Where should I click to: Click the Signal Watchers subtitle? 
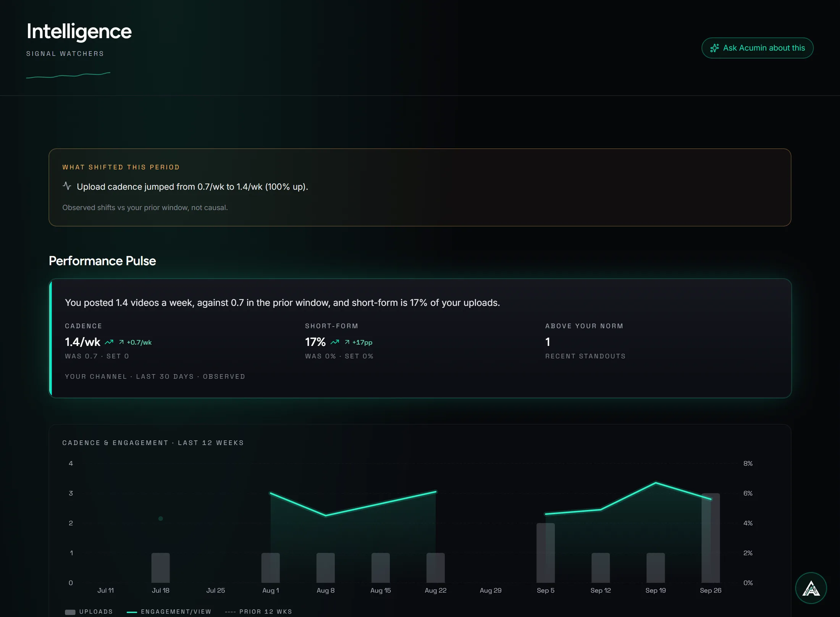pyautogui.click(x=65, y=53)
